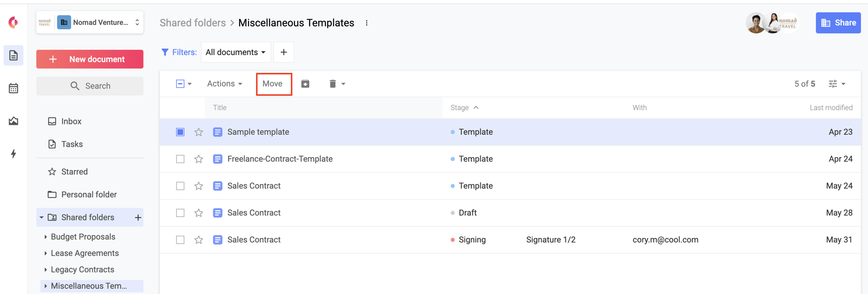868x294 pixels.
Task: Open the Freelance-Contract-Template title
Action: [280, 159]
